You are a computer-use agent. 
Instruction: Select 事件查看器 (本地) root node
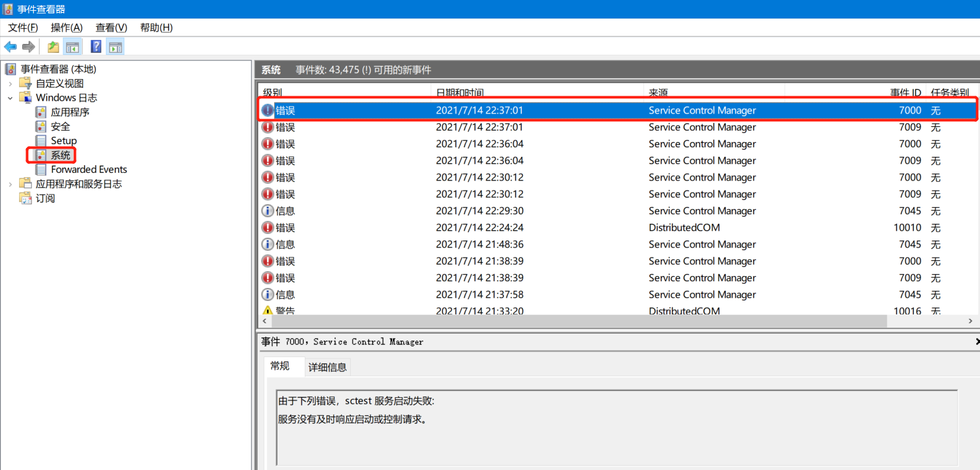(58, 69)
